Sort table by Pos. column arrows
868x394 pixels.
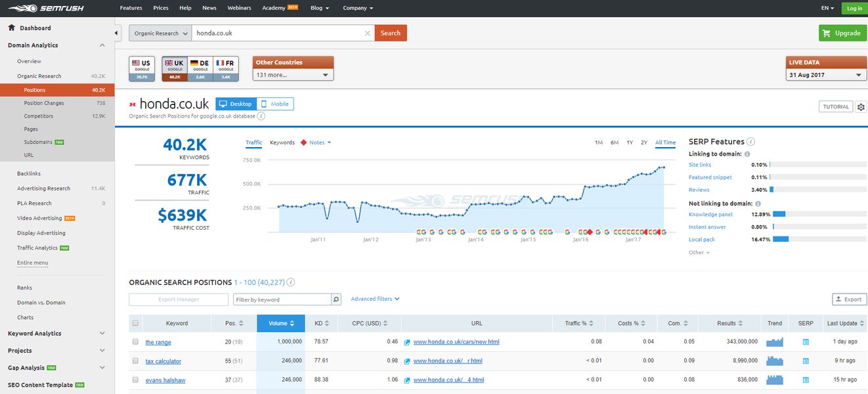241,323
